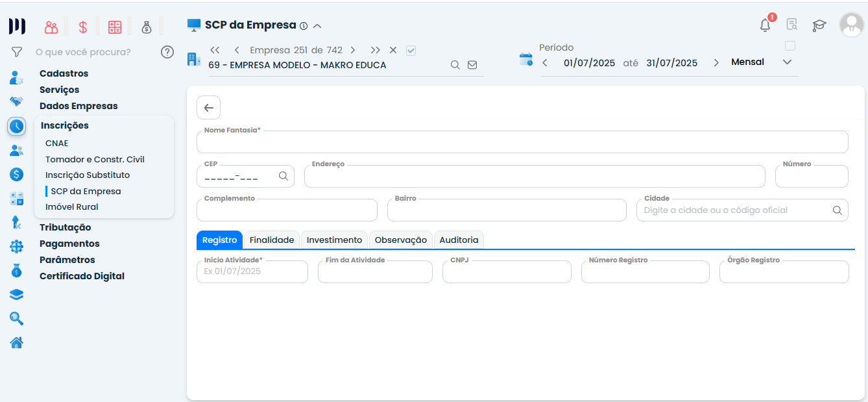868x402 pixels.
Task: Collapse the SCP da Empresa title chevron
Action: click(x=317, y=26)
